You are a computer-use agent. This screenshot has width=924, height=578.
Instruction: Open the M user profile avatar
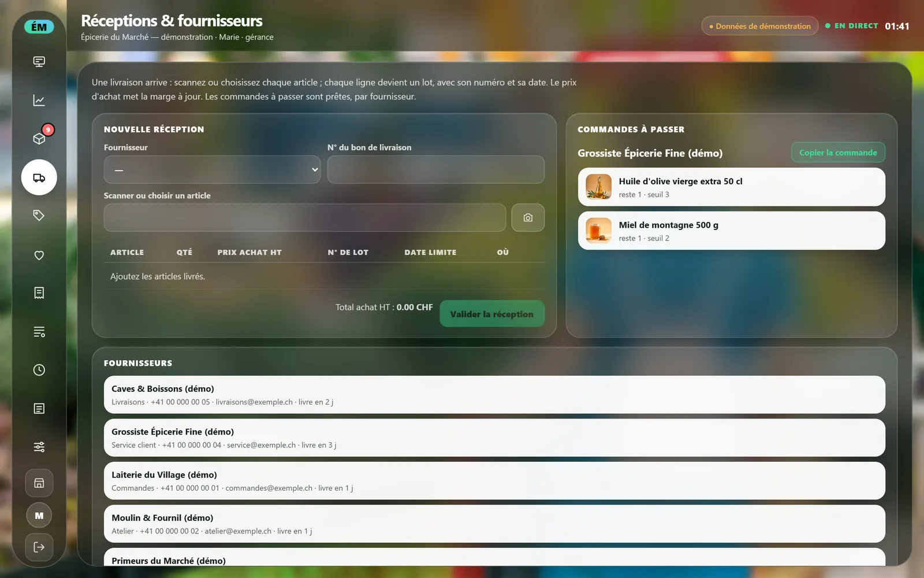(x=39, y=516)
